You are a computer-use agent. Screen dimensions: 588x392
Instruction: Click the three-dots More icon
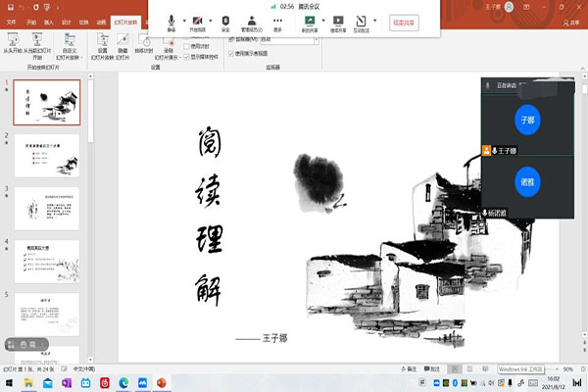tap(277, 20)
